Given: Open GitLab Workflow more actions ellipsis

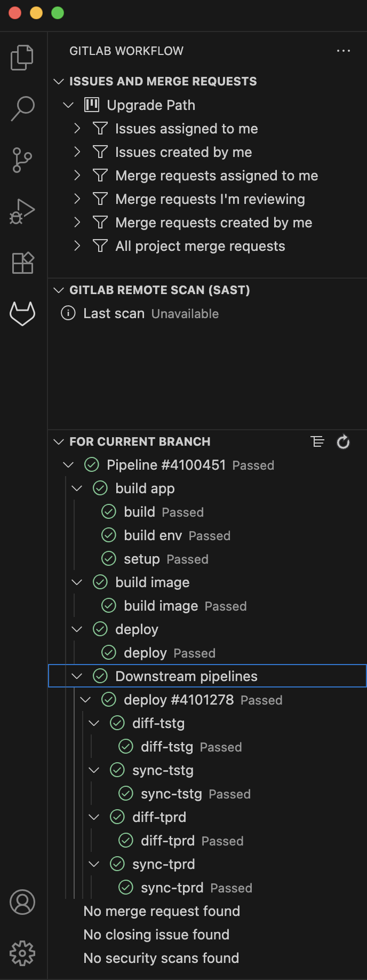Looking at the screenshot, I should (x=344, y=51).
